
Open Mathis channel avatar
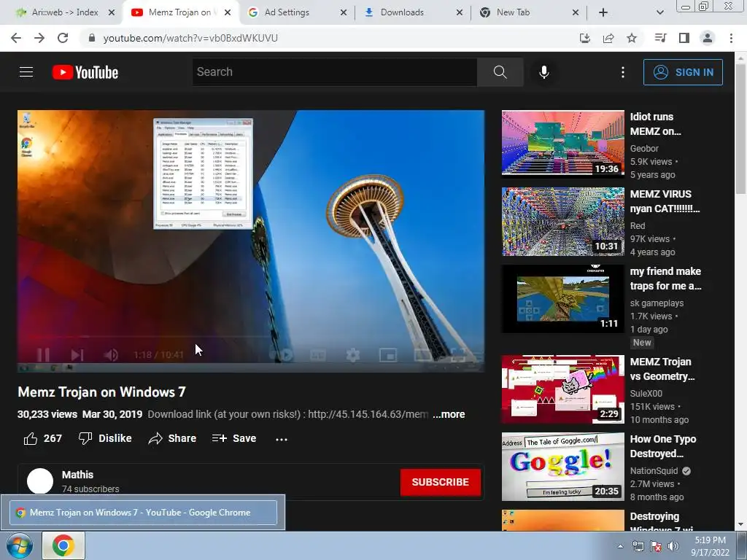[40, 481]
